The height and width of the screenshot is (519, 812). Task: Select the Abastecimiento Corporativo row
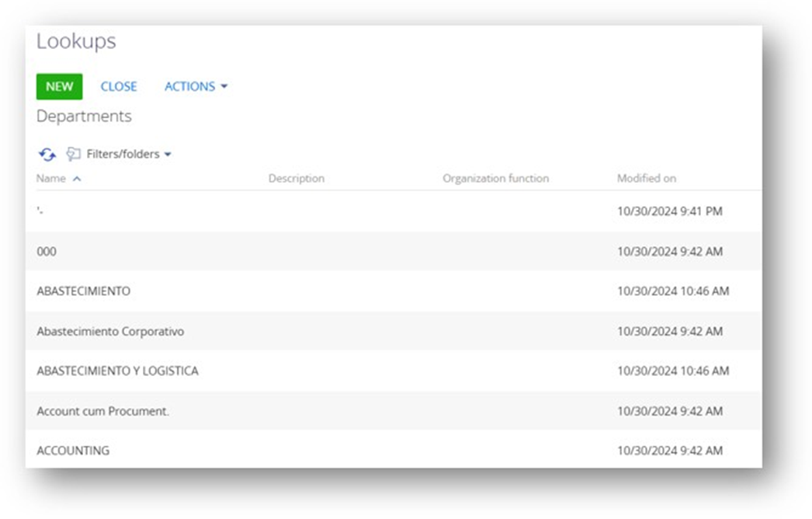pos(110,331)
